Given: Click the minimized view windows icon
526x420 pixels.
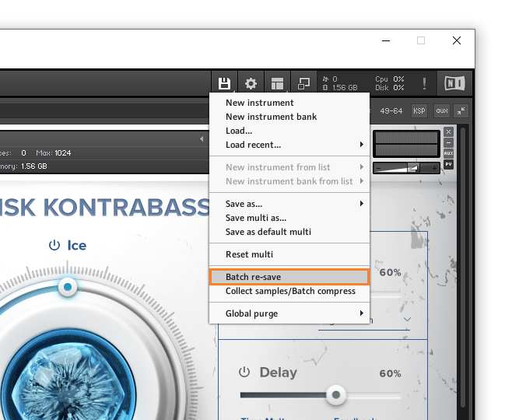Looking at the screenshot, I should click(304, 83).
